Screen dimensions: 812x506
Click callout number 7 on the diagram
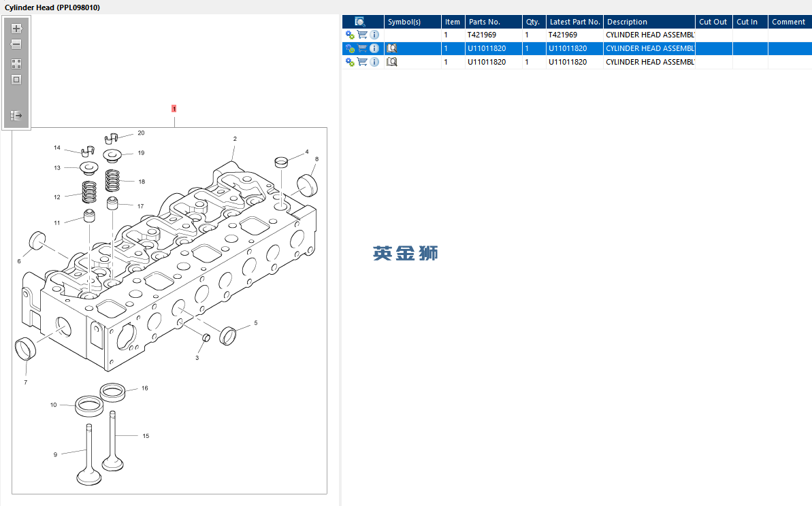click(x=25, y=382)
